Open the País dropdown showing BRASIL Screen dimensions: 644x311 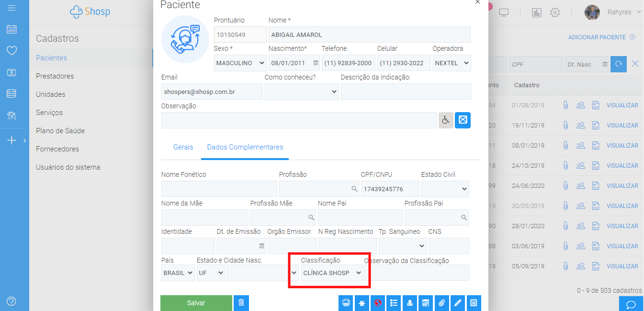(x=178, y=273)
